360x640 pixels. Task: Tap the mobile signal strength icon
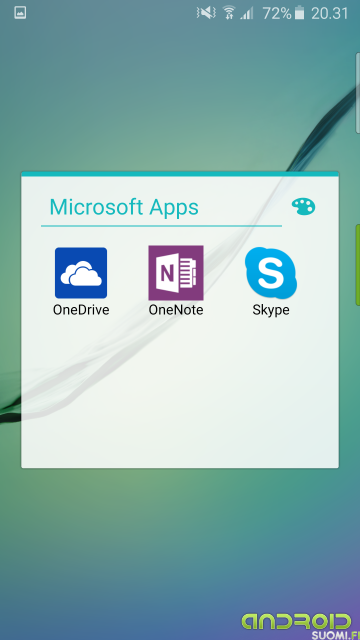[x=247, y=13]
